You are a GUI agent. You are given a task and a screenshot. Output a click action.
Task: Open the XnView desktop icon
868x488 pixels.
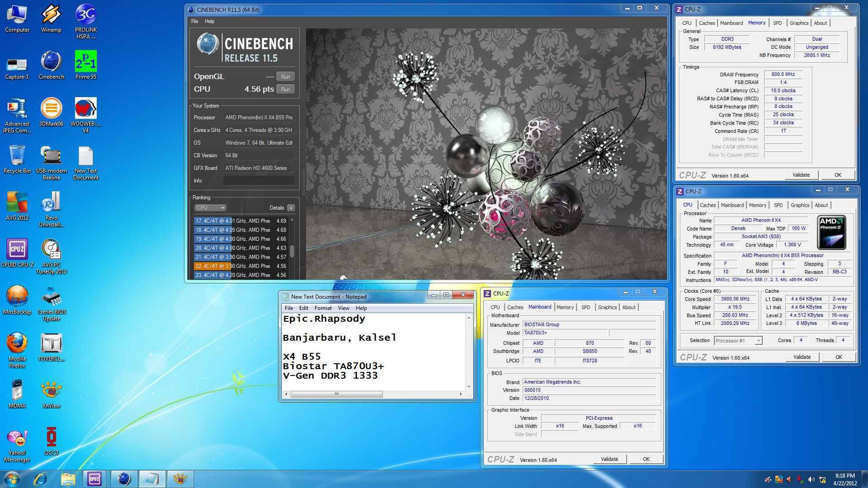(x=51, y=394)
